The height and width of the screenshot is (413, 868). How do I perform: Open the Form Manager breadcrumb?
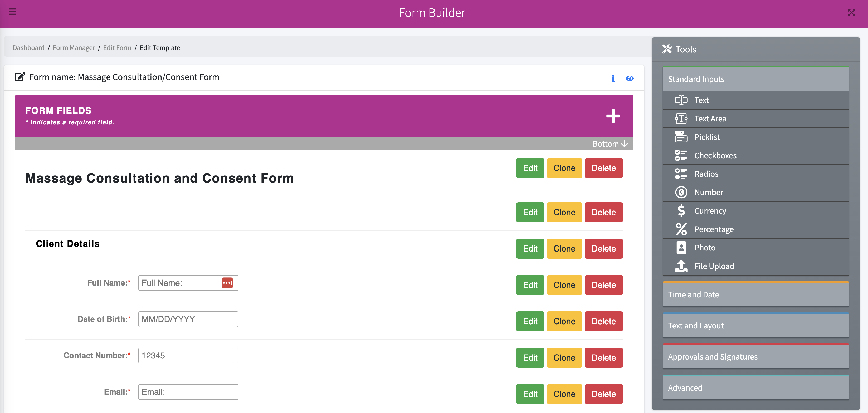tap(74, 47)
